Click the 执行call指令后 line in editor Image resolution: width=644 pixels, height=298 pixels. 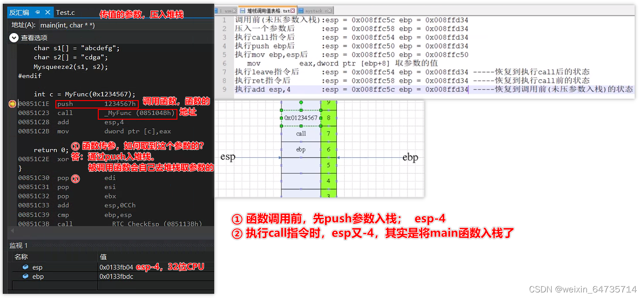[x=352, y=38]
